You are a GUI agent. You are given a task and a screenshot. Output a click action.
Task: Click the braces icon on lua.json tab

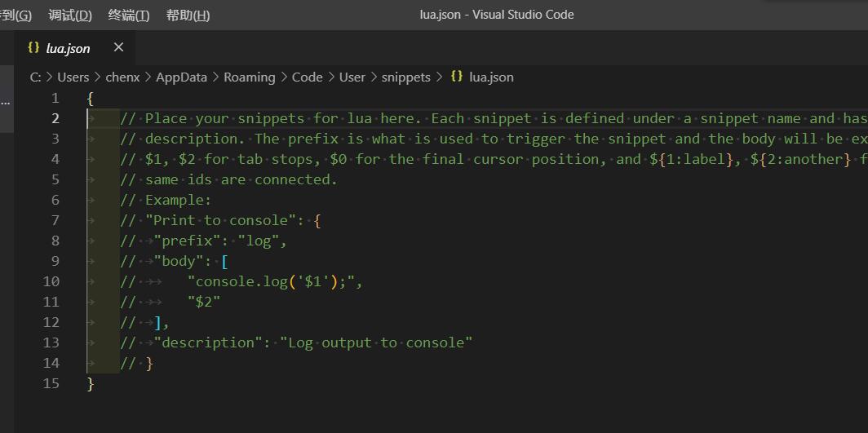pos(33,48)
